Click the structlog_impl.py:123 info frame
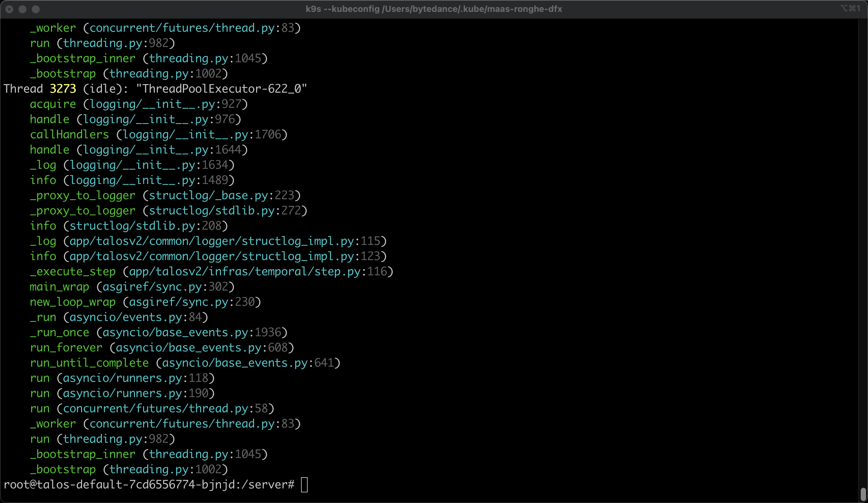 pyautogui.click(x=208, y=256)
